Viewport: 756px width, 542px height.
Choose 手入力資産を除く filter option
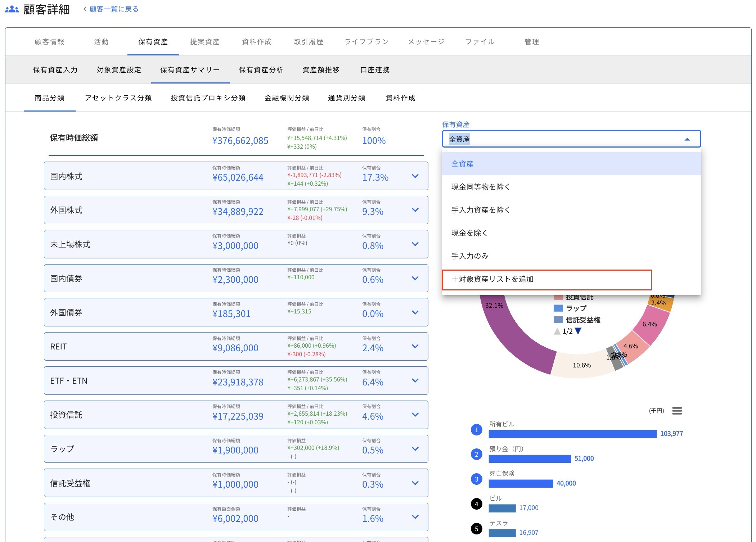click(x=480, y=210)
